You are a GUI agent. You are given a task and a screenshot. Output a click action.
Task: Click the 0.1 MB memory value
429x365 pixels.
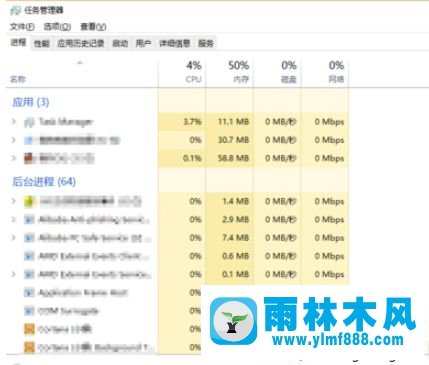click(x=236, y=274)
